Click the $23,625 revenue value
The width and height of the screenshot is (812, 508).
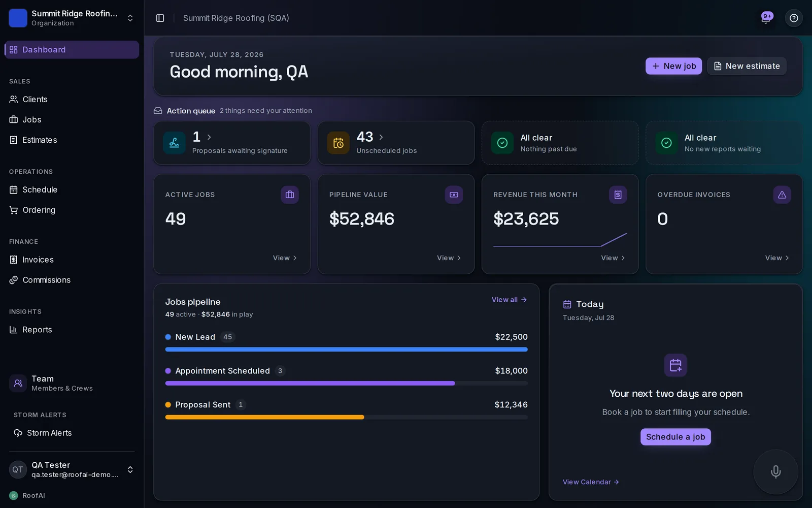pos(526,219)
